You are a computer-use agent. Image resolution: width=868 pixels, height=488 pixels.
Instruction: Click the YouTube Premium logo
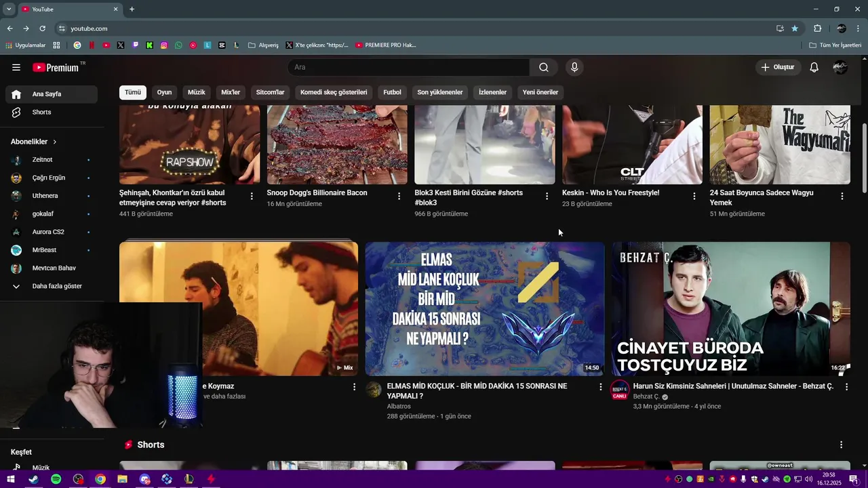[x=56, y=67]
